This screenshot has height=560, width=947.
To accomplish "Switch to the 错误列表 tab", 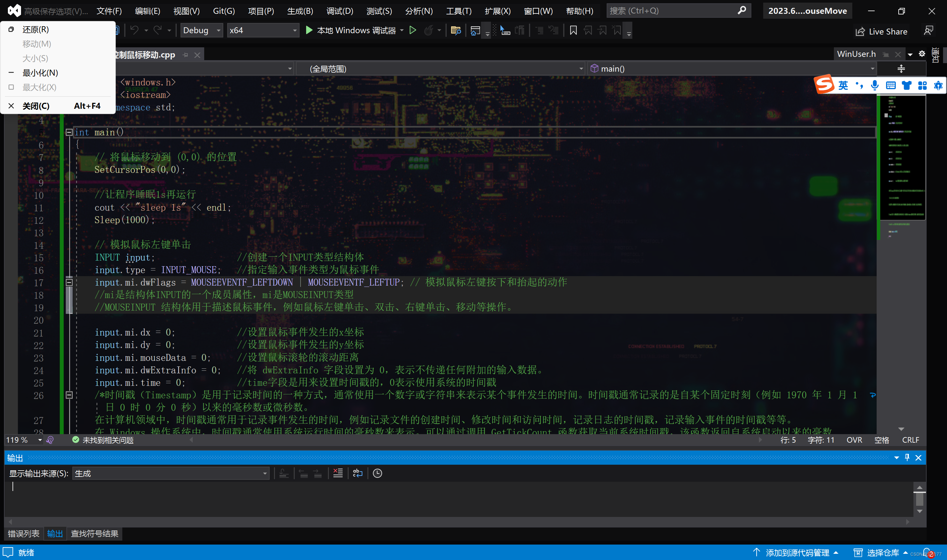I will pyautogui.click(x=24, y=534).
